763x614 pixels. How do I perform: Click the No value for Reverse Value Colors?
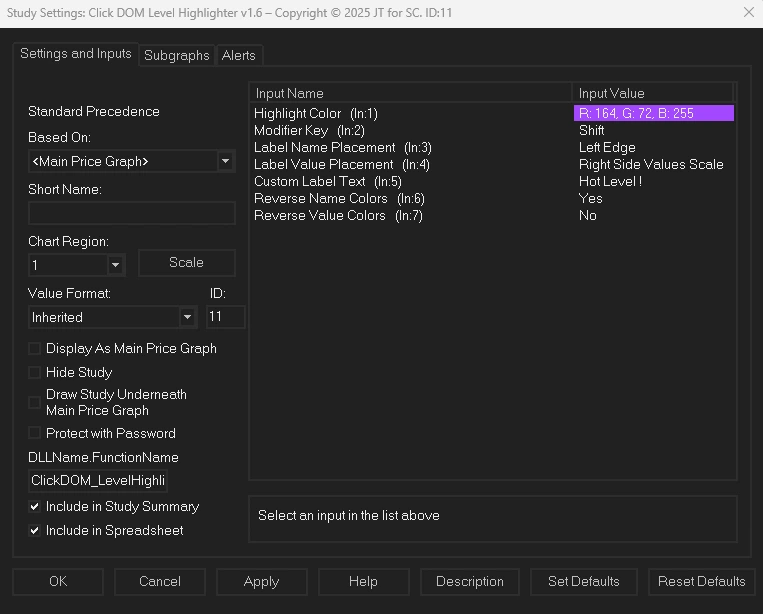click(x=587, y=216)
